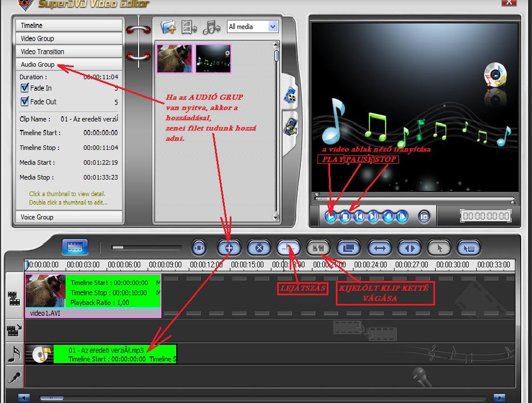Click the folder-with-plus add media icon
This screenshot has width=532, height=403.
168,26
